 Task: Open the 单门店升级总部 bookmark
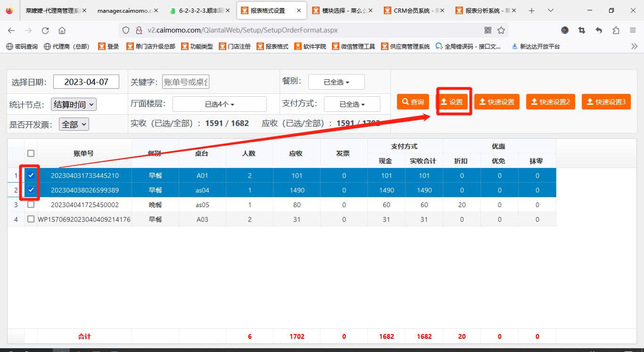point(150,46)
